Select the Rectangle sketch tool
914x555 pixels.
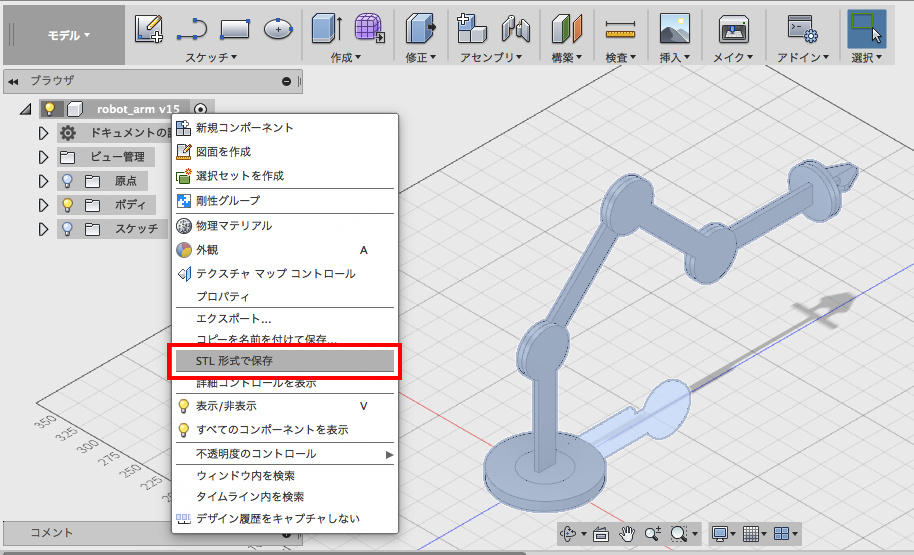tap(235, 29)
